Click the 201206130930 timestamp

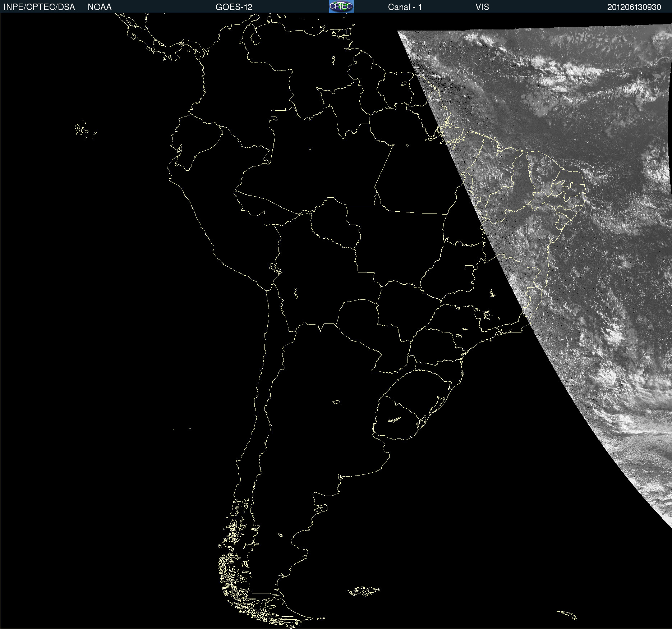pos(634,7)
